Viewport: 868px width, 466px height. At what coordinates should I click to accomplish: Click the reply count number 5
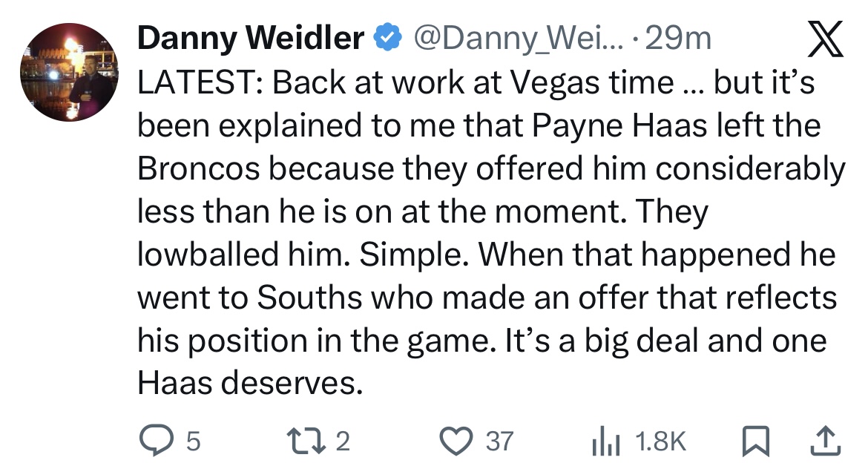point(193,442)
